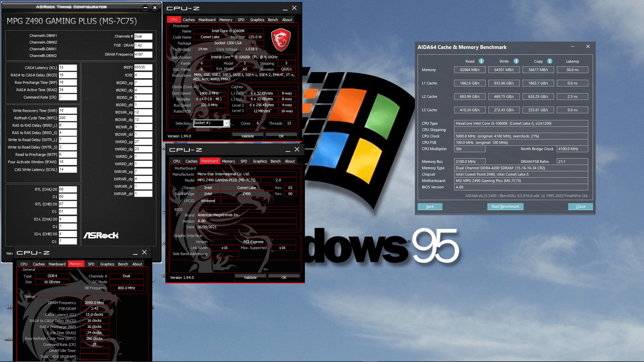This screenshot has width=644, height=362.
Task: Click the Copy column info icon in AIDA64
Action: (550, 61)
